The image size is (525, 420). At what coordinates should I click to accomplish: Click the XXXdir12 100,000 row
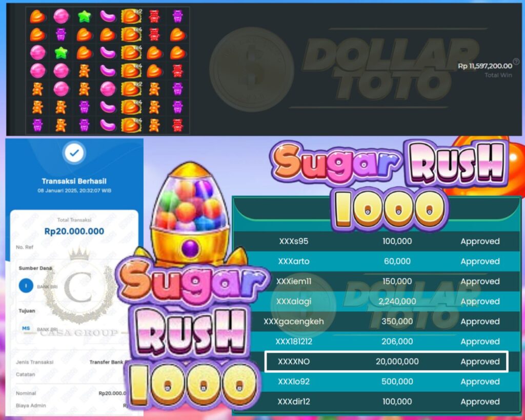tap(377, 402)
